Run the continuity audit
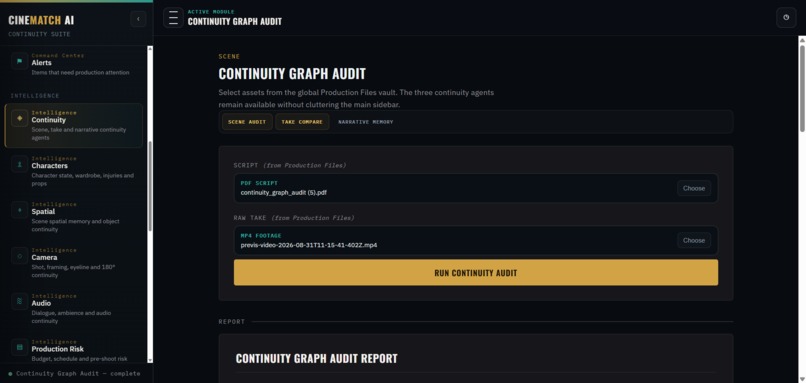The width and height of the screenshot is (806, 383). pyautogui.click(x=476, y=272)
